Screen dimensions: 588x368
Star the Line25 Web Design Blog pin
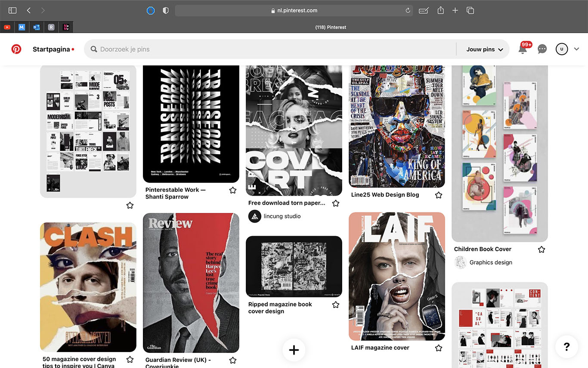tap(439, 195)
